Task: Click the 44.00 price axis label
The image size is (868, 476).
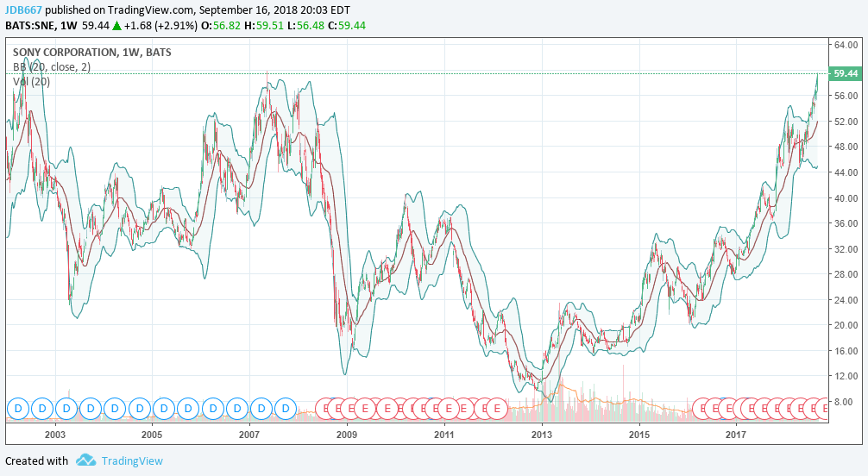Action: click(x=846, y=172)
